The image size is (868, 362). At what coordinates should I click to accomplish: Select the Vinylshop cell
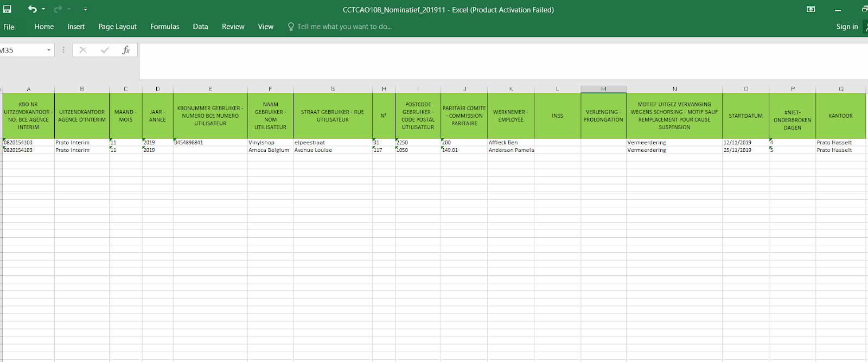click(x=270, y=142)
